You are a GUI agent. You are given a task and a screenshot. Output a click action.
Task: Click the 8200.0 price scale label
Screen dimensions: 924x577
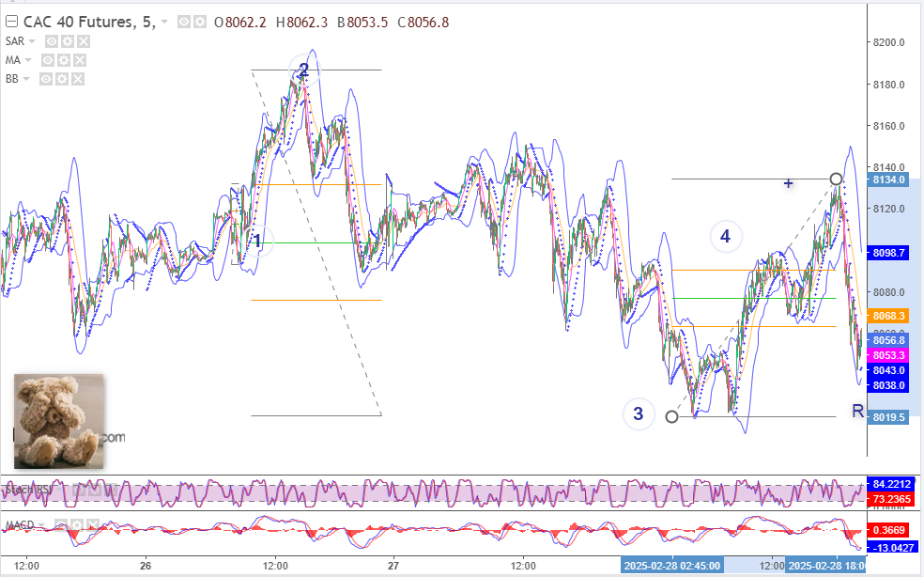point(888,42)
